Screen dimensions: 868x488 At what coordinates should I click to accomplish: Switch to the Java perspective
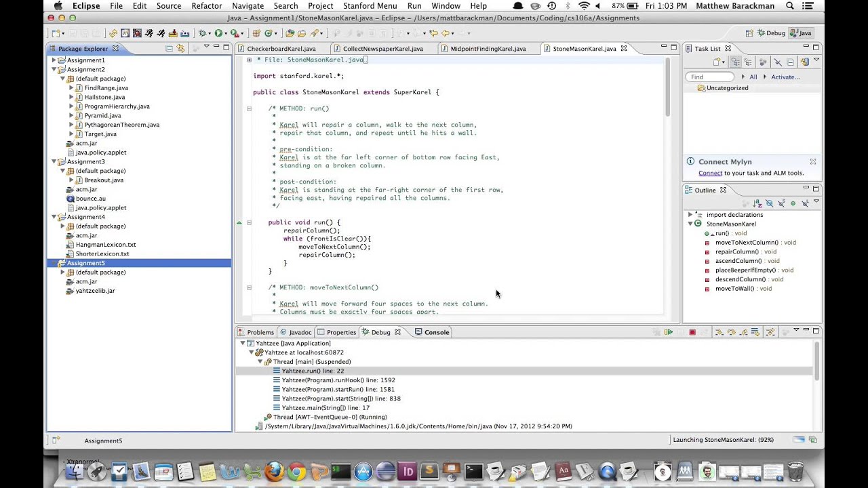coord(800,33)
